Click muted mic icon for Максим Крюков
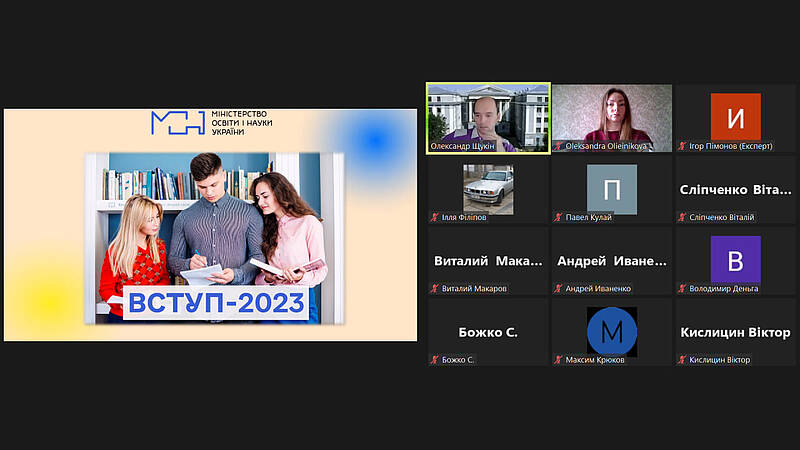This screenshot has width=800, height=450. [x=558, y=360]
